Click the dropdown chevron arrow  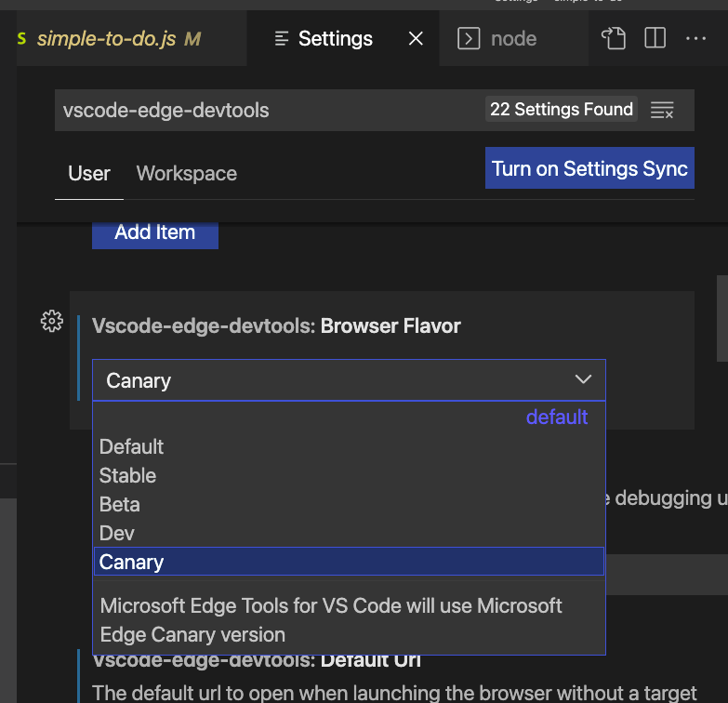[583, 379]
